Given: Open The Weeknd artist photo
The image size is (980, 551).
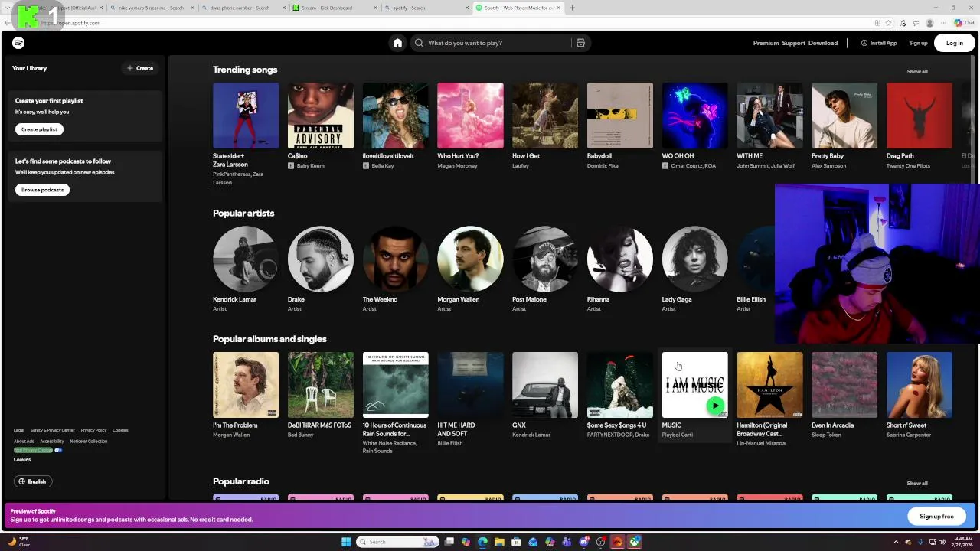Looking at the screenshot, I should (x=396, y=259).
